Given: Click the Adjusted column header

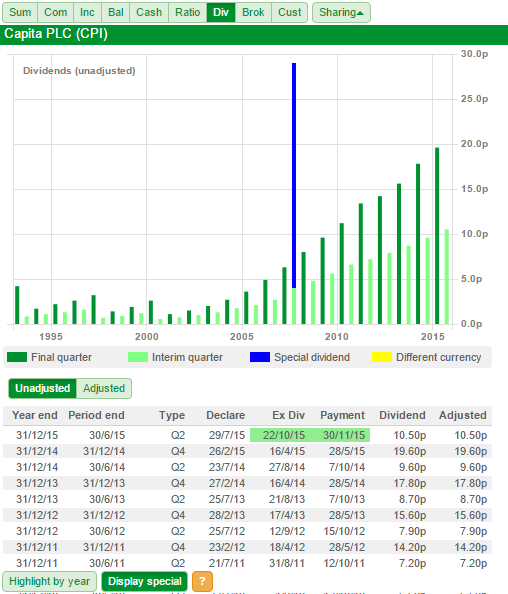Looking at the screenshot, I should (463, 416).
